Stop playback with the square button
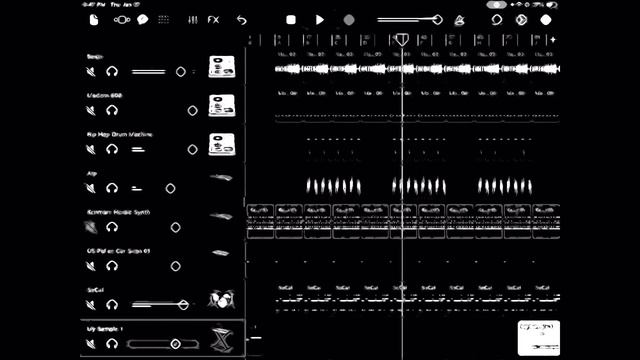640x360 pixels. (x=291, y=20)
